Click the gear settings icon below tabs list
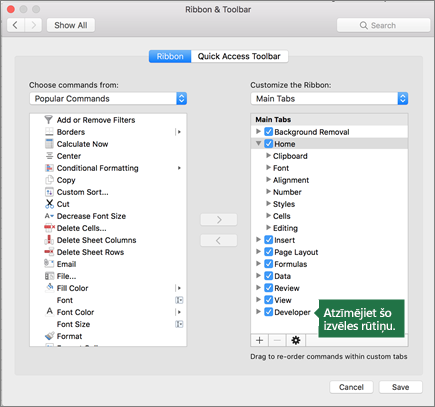Screen dimensions: 435x407 pos(296,340)
